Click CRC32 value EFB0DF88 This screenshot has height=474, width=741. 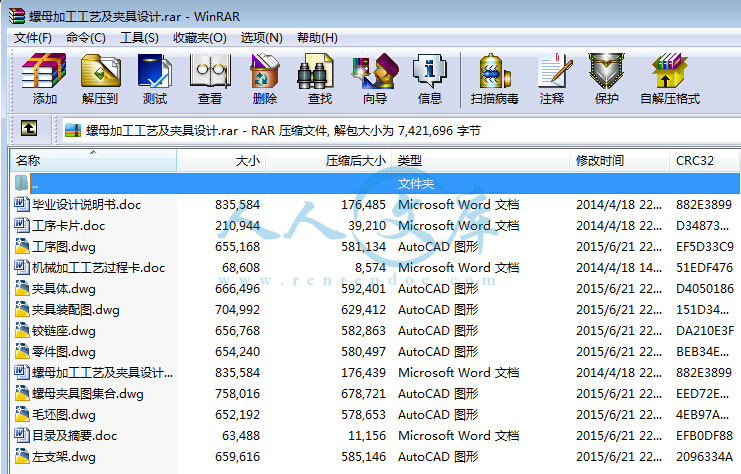click(704, 436)
